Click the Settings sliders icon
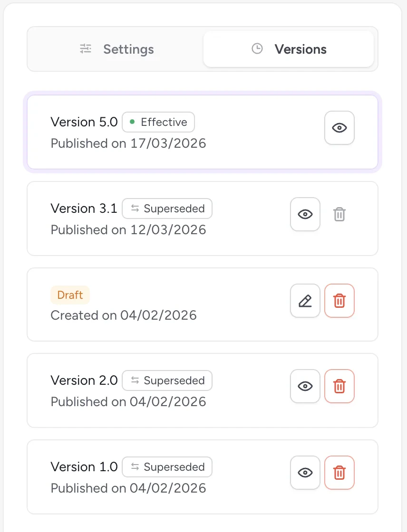 (x=86, y=48)
